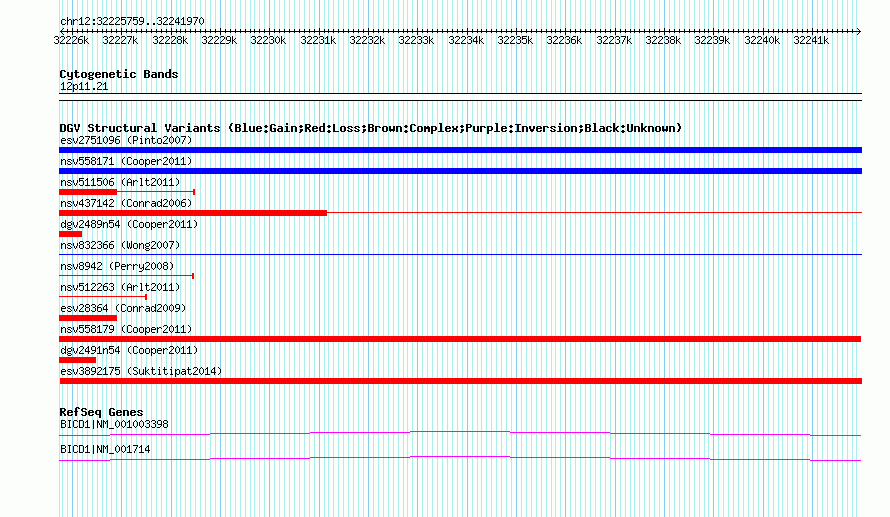Screen dimensions: 890x517
Task: Click the 32241k ruler tick label
Action: [811, 40]
